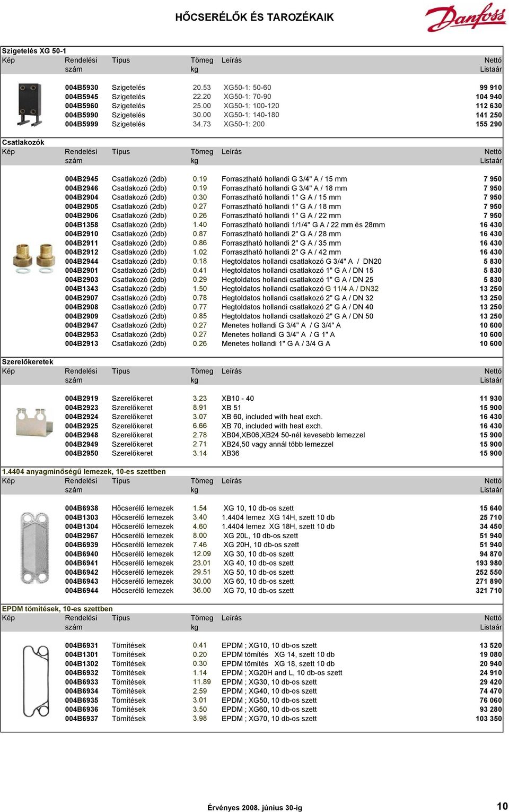Click description XG 40, 10 db-os szett
This screenshot has width=509, height=812.
point(258,563)
